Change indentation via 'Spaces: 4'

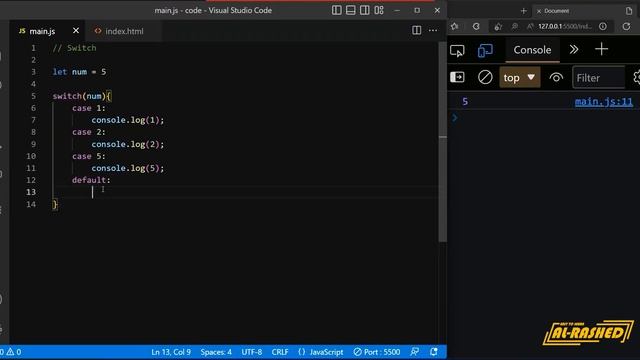click(216, 352)
